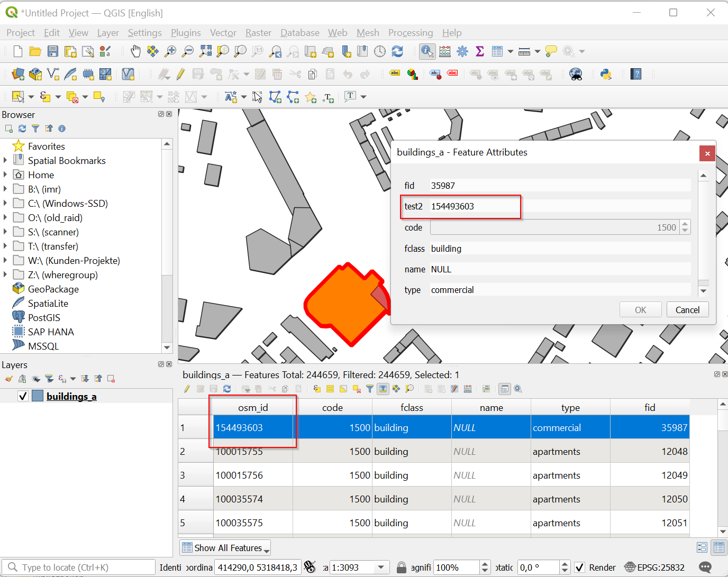This screenshot has height=577, width=728.
Task: Open the Processing Toolbox gear icon
Action: tap(462, 51)
